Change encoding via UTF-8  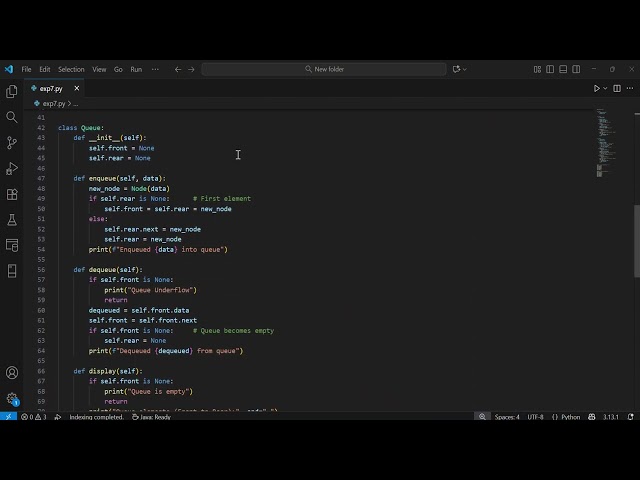click(x=535, y=417)
